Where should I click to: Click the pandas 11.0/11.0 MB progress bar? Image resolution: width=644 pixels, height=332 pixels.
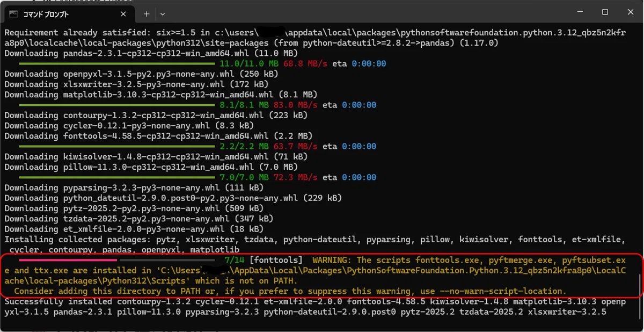[x=117, y=63]
